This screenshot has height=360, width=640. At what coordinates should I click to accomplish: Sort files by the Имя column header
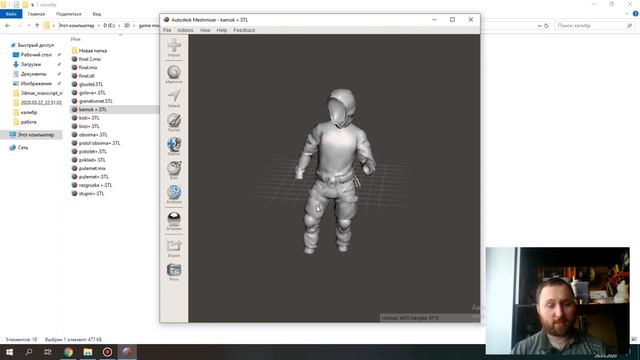coord(76,39)
